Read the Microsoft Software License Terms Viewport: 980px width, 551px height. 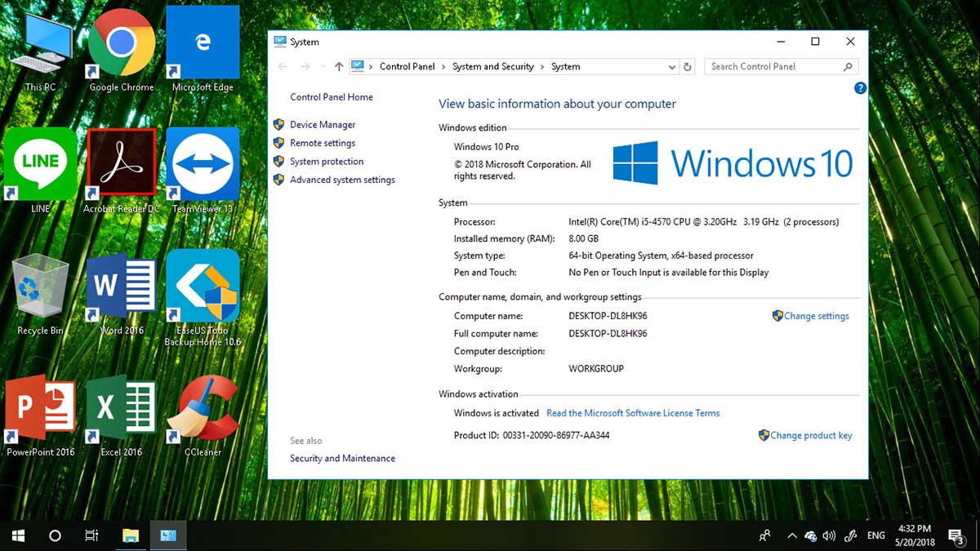(633, 413)
